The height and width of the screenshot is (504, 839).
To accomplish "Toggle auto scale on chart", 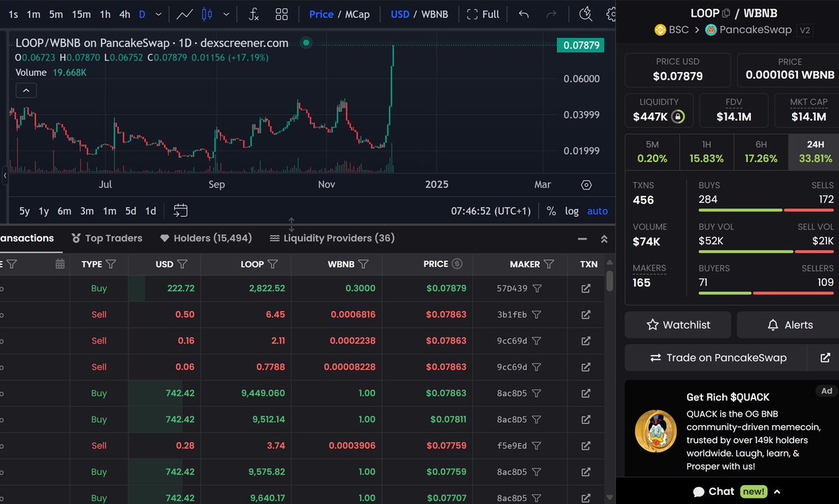I will 597,211.
